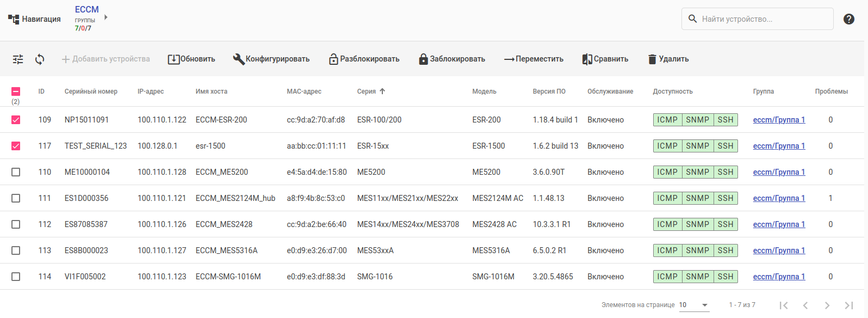Click SNMP status badge for ECCM_MES2428

click(697, 224)
